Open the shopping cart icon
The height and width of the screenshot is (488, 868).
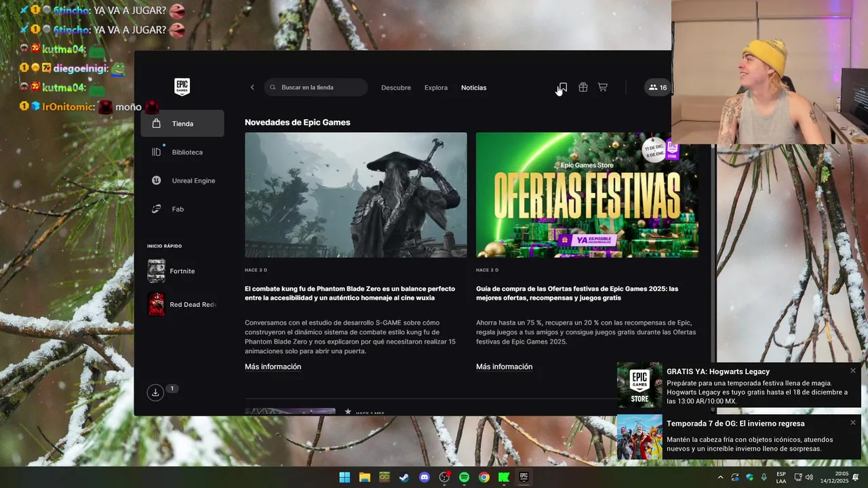[602, 87]
